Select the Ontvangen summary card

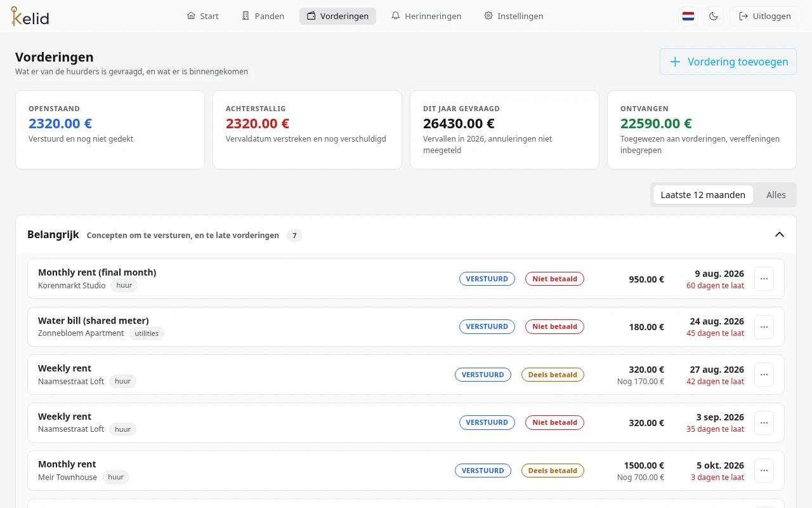point(702,130)
